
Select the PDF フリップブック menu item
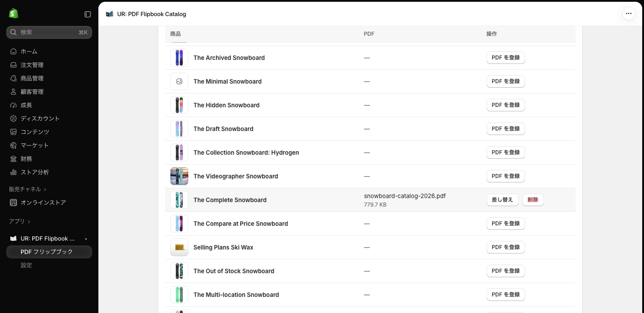(49, 252)
